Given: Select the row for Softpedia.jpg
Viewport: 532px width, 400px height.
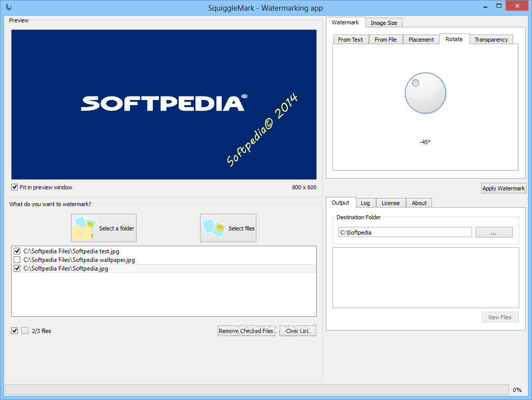Looking at the screenshot, I should (164, 269).
